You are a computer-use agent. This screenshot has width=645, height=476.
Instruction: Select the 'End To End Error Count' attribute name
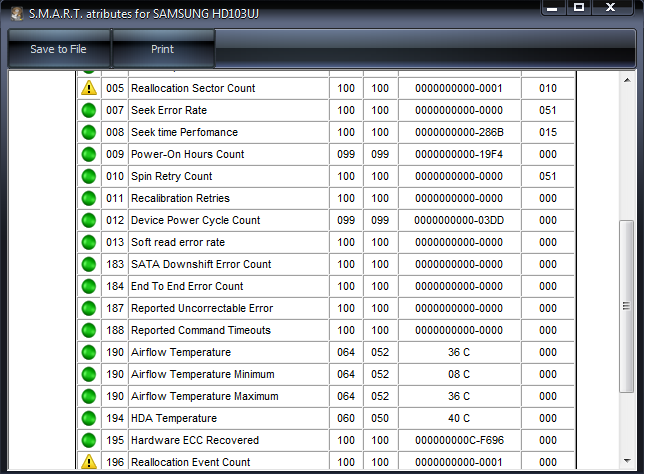[187, 286]
